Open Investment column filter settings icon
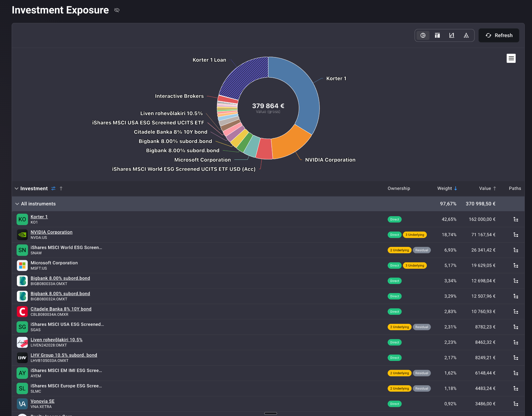The image size is (532, 416). (53, 188)
